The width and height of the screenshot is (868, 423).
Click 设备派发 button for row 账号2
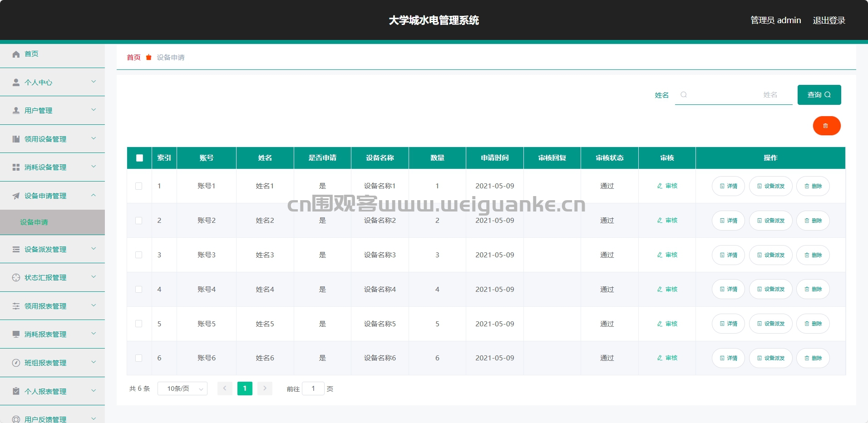click(770, 221)
